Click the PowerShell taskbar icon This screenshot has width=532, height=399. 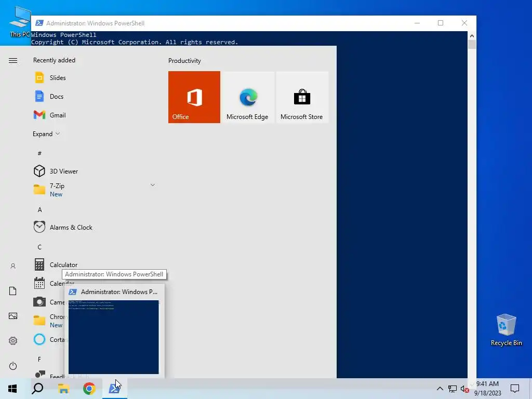point(115,389)
